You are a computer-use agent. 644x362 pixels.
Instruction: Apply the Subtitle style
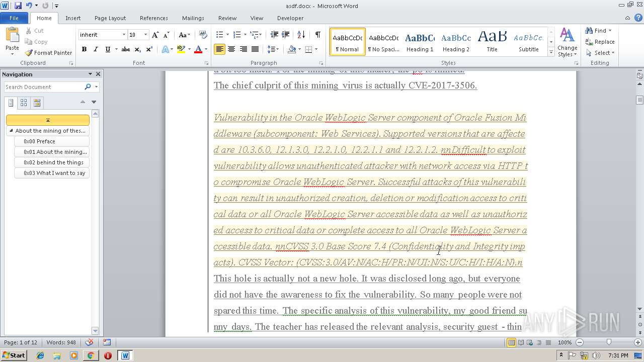click(x=528, y=41)
